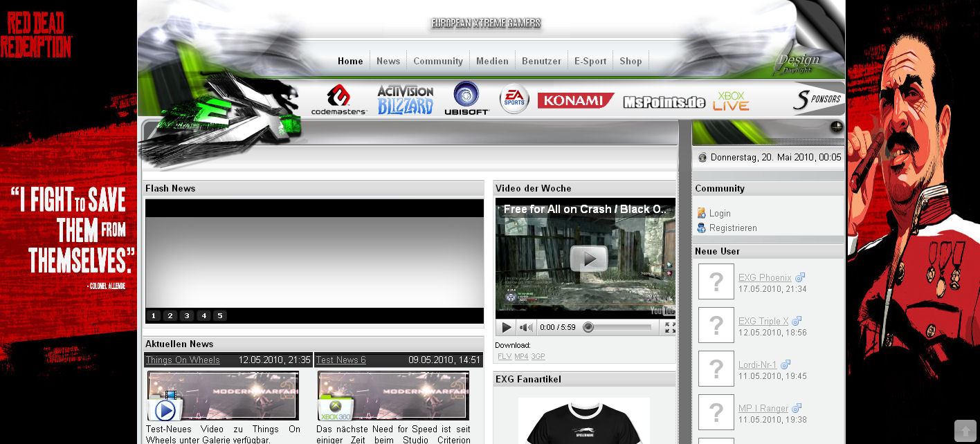Select the Benutzer menu item
Viewport: 980px width, 444px height.
point(541,61)
